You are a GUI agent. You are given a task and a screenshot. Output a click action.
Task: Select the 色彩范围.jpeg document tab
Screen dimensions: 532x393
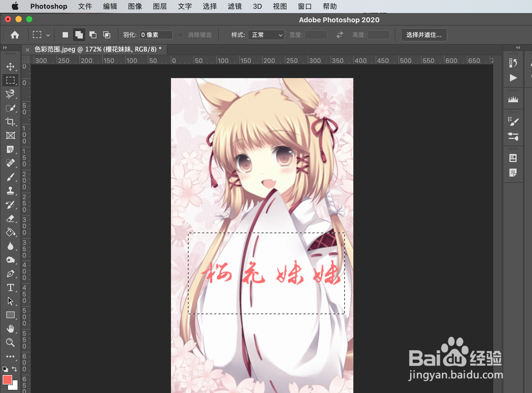98,49
